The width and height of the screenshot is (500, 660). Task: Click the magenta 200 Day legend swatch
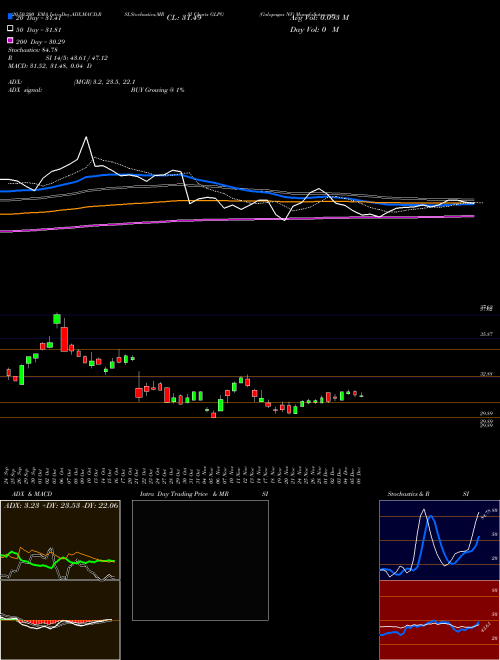[10, 41]
